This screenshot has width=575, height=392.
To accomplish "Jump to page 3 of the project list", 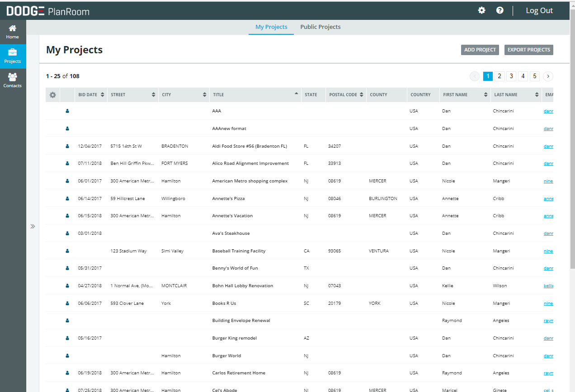I will click(x=511, y=76).
